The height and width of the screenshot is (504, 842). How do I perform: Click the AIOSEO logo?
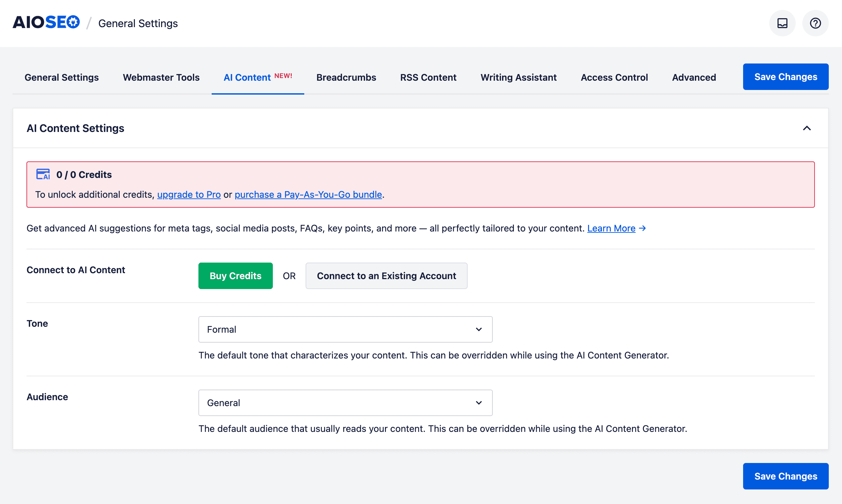[x=46, y=22]
